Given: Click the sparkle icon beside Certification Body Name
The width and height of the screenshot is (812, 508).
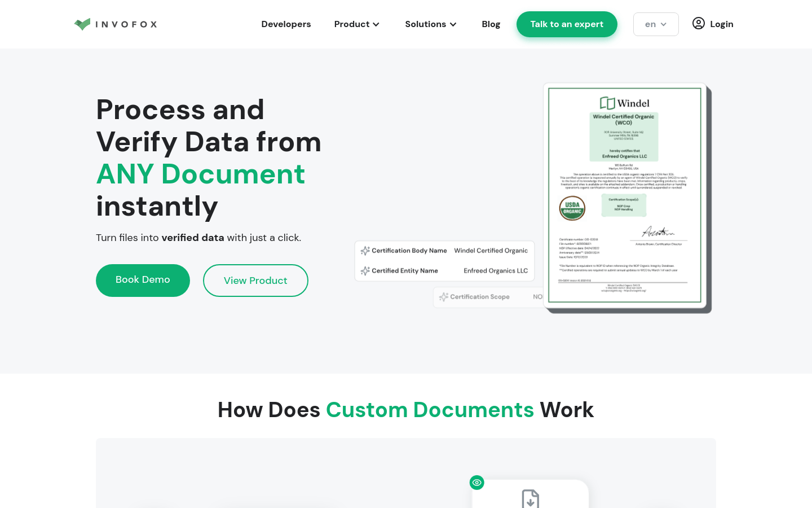Looking at the screenshot, I should [365, 251].
